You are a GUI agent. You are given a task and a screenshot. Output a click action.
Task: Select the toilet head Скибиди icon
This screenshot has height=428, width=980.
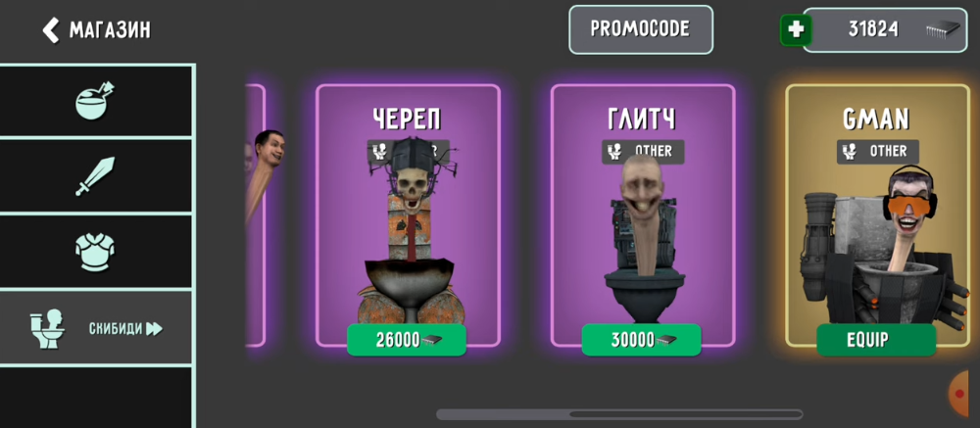pyautogui.click(x=47, y=329)
